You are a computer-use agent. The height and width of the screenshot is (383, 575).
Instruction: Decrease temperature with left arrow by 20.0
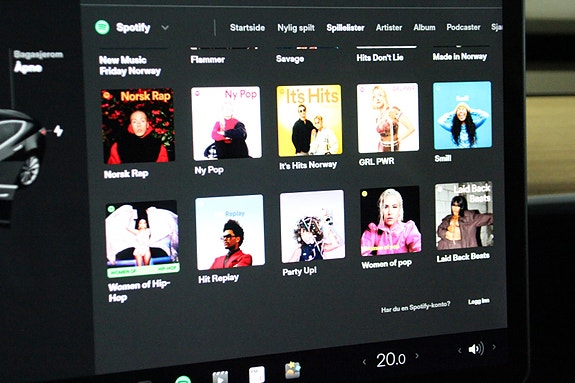tap(364, 362)
